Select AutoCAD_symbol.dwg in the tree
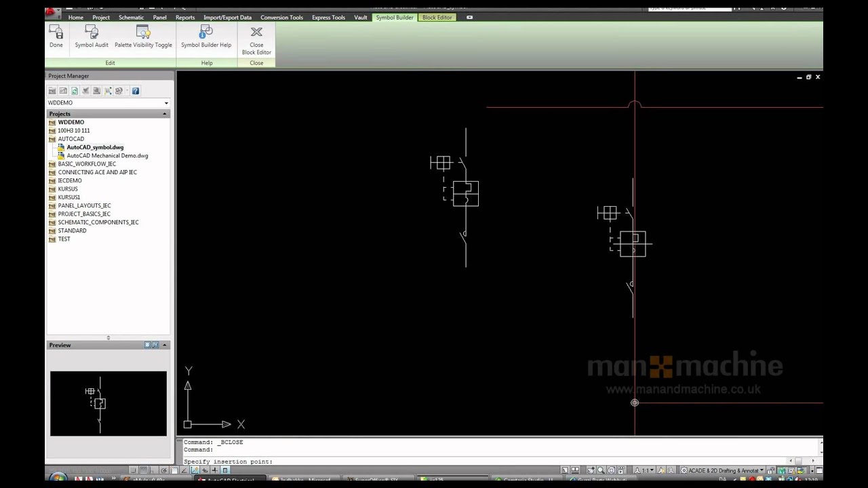Image resolution: width=868 pixels, height=488 pixels. [x=95, y=147]
